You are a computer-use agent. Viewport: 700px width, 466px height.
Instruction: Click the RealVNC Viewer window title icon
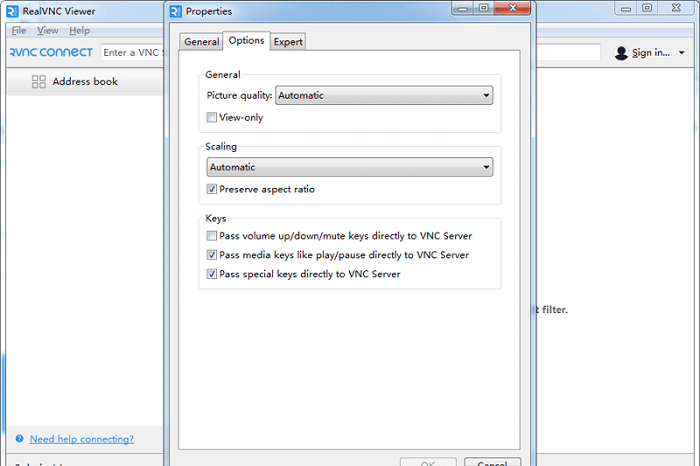coord(10,11)
